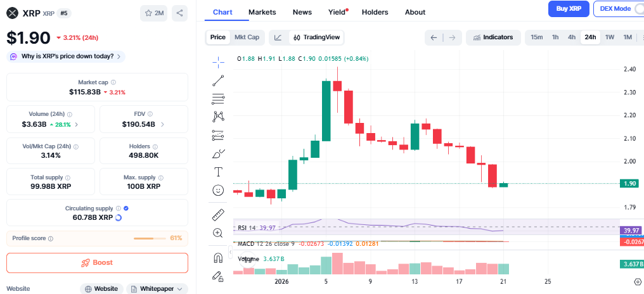This screenshot has width=644, height=294.
Task: Toggle the magnet snapping mode
Action: tap(219, 258)
